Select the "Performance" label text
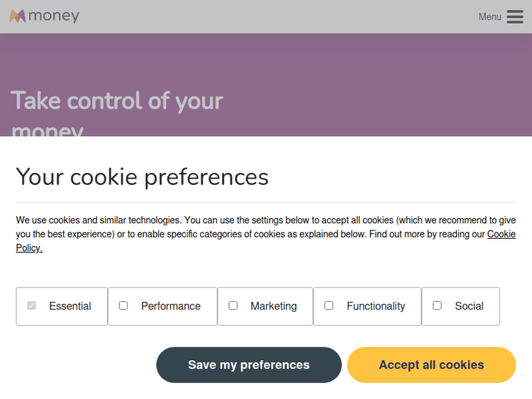The image size is (532, 399). click(x=171, y=306)
